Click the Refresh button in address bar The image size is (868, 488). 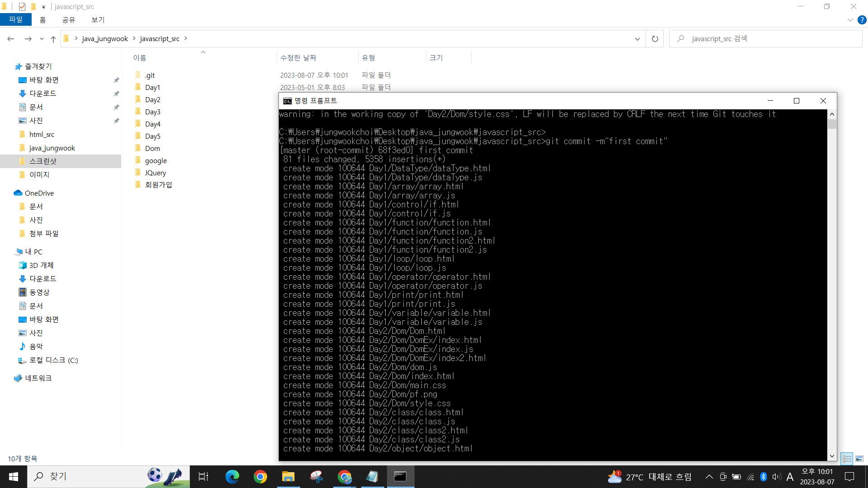(x=655, y=39)
